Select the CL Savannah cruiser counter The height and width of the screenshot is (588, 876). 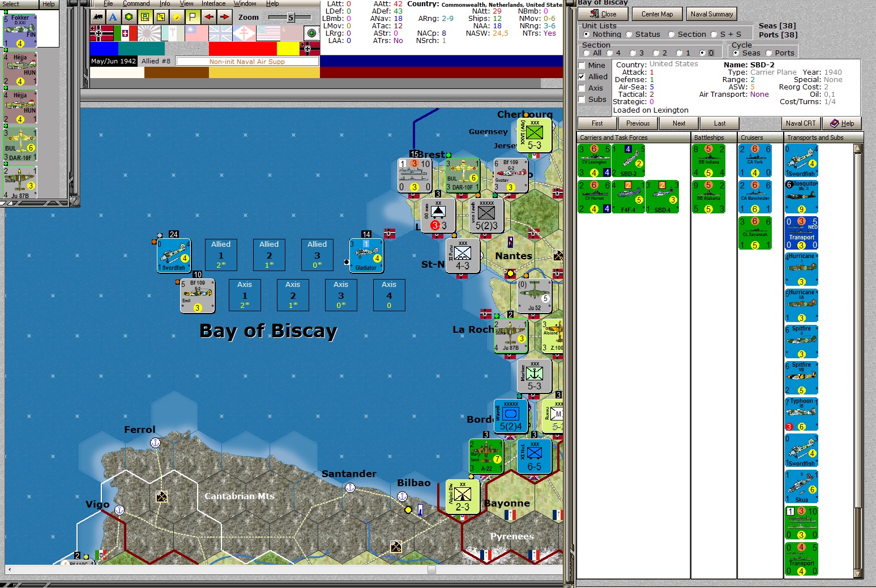pos(755,233)
